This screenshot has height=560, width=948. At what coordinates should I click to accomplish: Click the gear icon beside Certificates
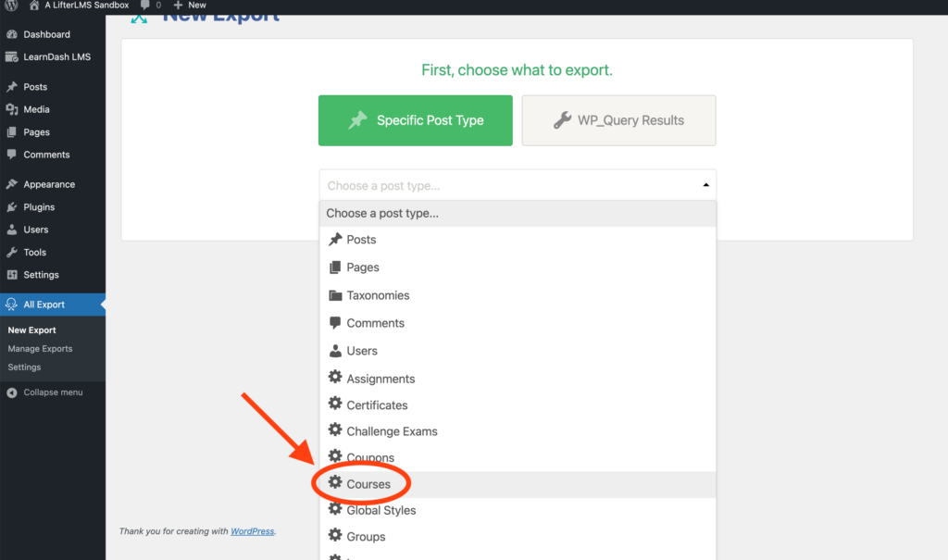point(335,404)
